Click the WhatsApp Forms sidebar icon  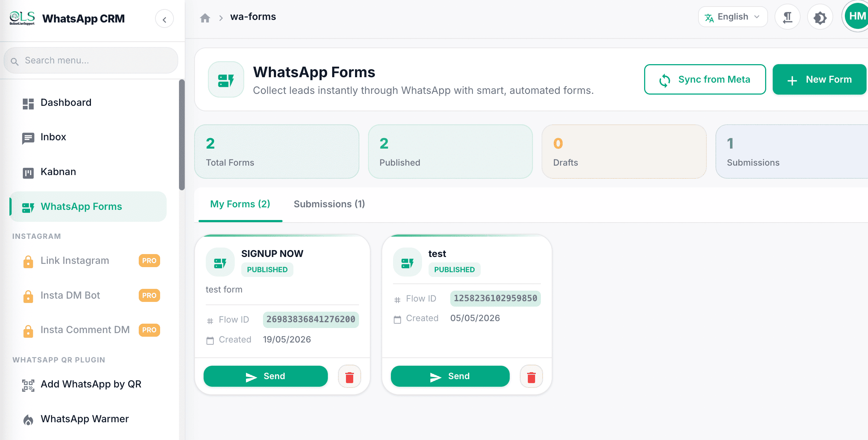coord(28,208)
